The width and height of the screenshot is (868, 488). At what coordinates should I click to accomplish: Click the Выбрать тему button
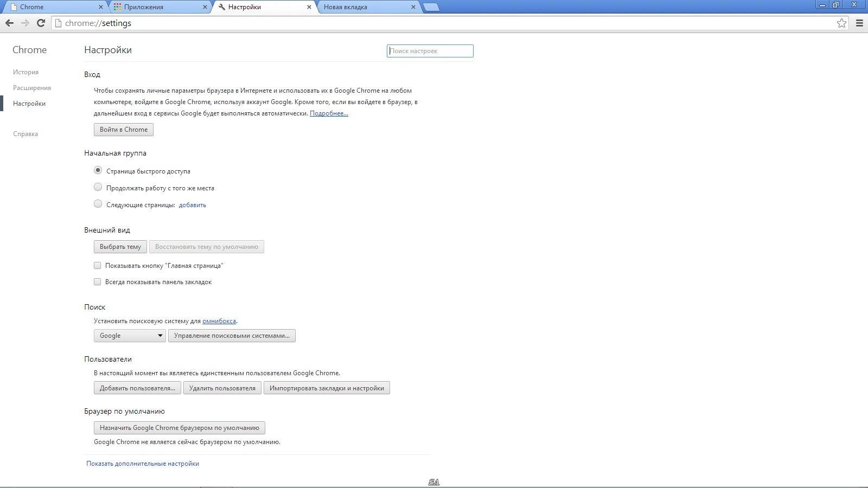coord(120,247)
